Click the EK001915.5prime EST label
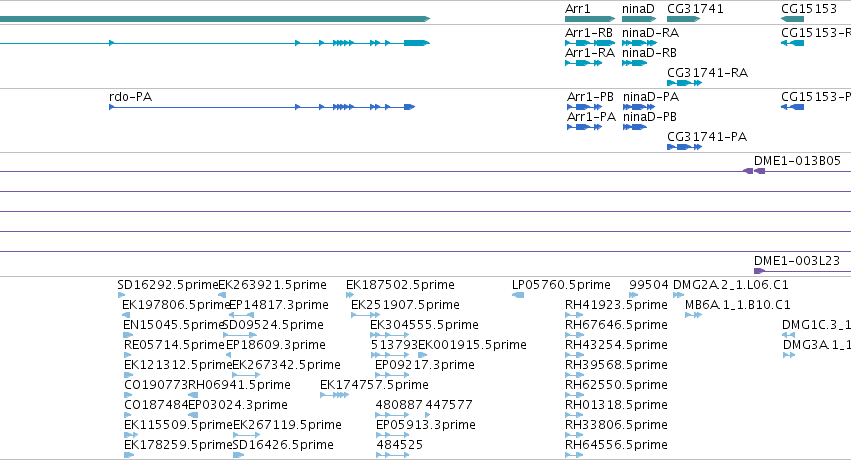The width and height of the screenshot is (851, 460). (472, 345)
